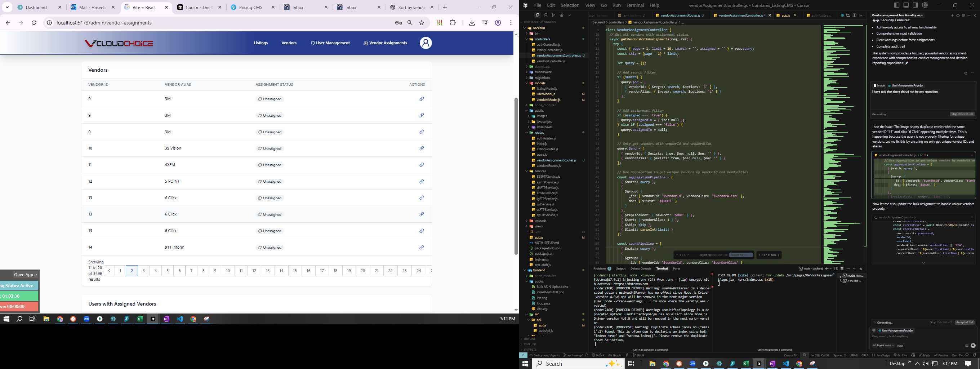Click browser page vertical scrollbar
Screen dimensions: 980x369
tap(516, 176)
